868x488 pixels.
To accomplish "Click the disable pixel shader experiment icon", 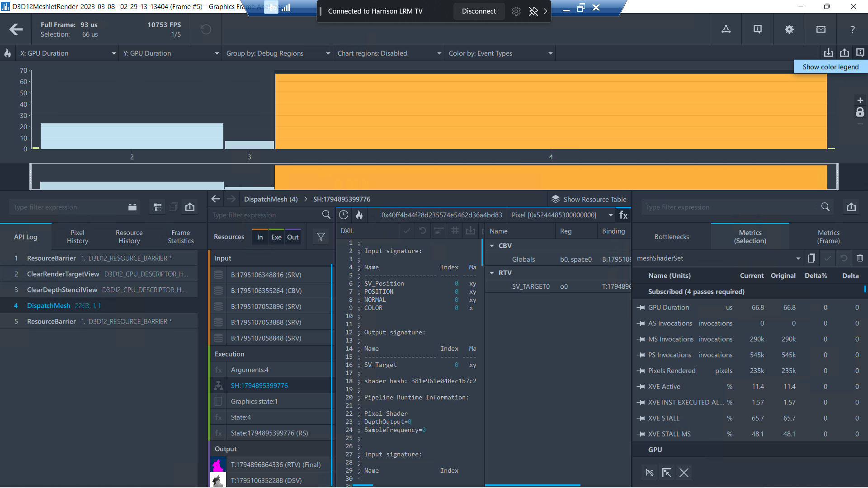I will pos(650,473).
